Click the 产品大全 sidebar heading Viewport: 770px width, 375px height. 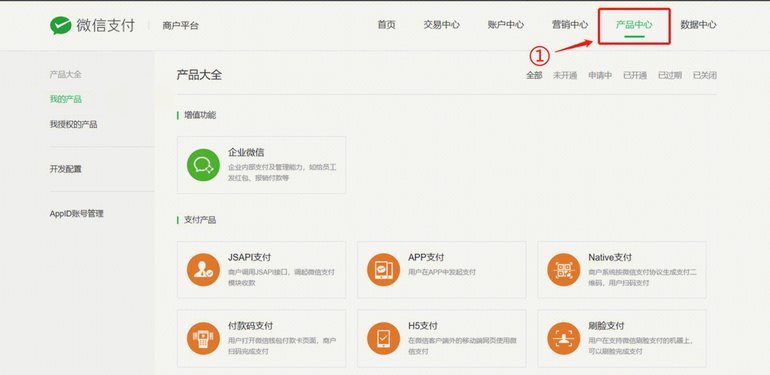coord(66,75)
